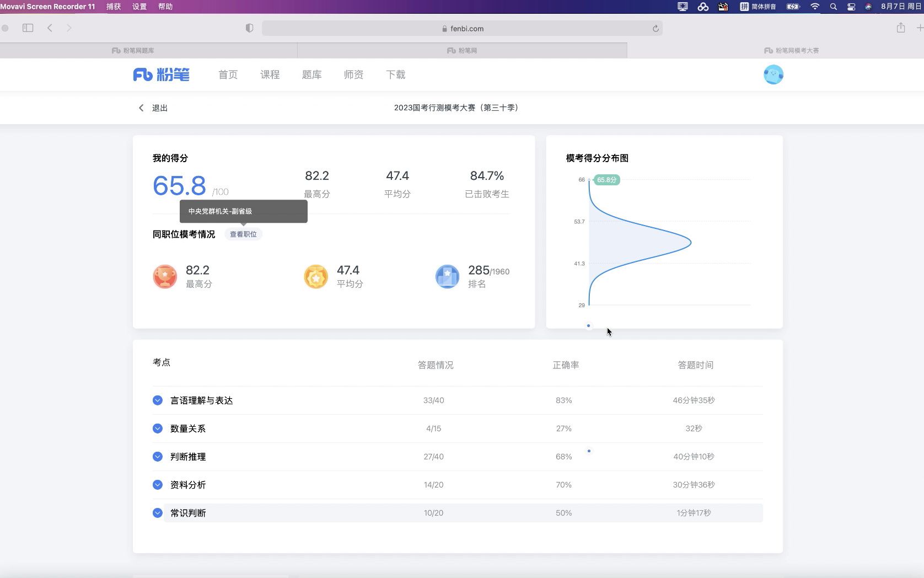The image size is (924, 578).
Task: Toggle the Safari sidebar icon
Action: (28, 28)
